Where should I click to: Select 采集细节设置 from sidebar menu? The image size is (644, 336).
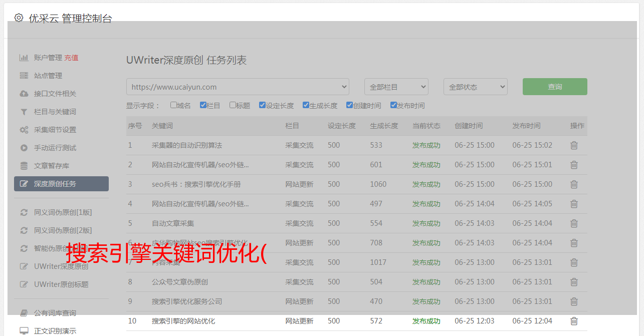click(55, 130)
